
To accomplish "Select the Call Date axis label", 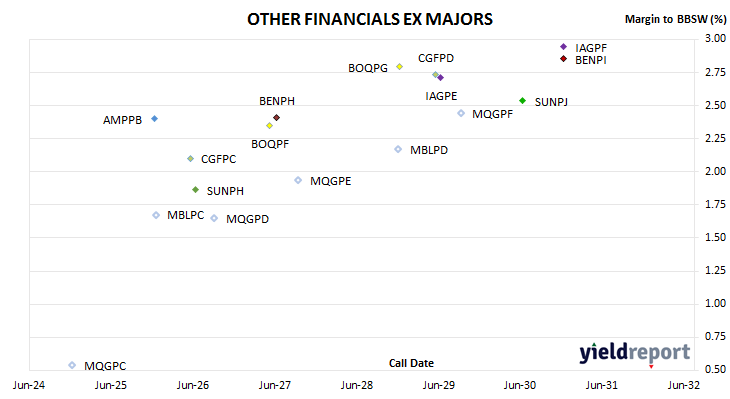I will [411, 363].
